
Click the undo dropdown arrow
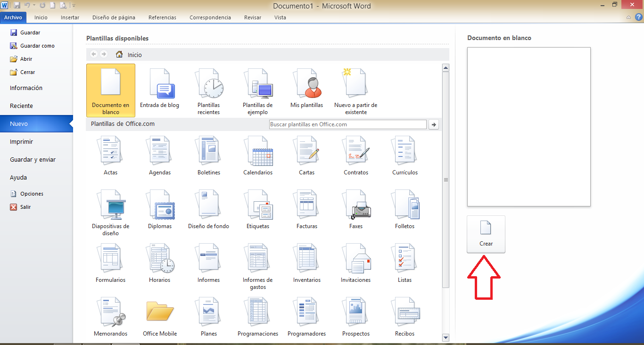[x=34, y=6]
